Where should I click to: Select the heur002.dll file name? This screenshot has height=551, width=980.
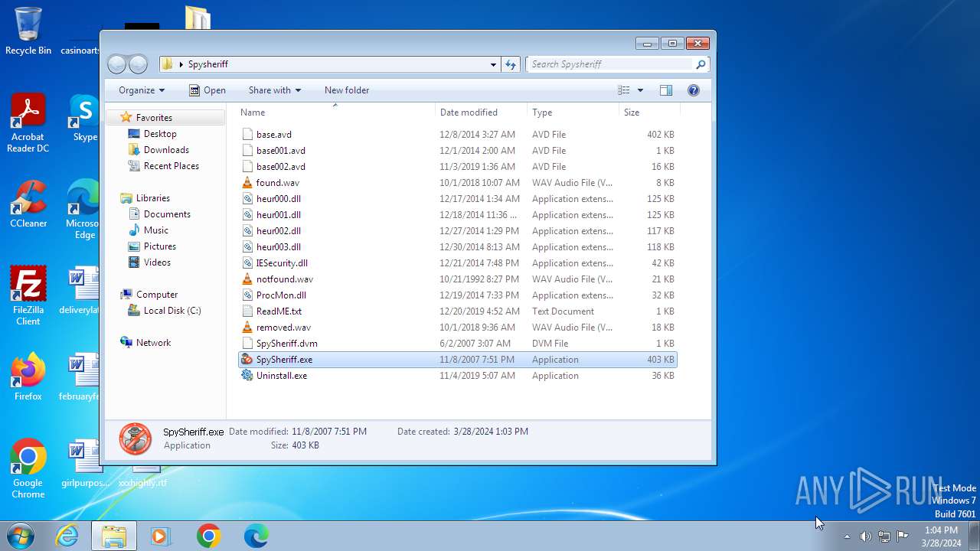coord(279,231)
